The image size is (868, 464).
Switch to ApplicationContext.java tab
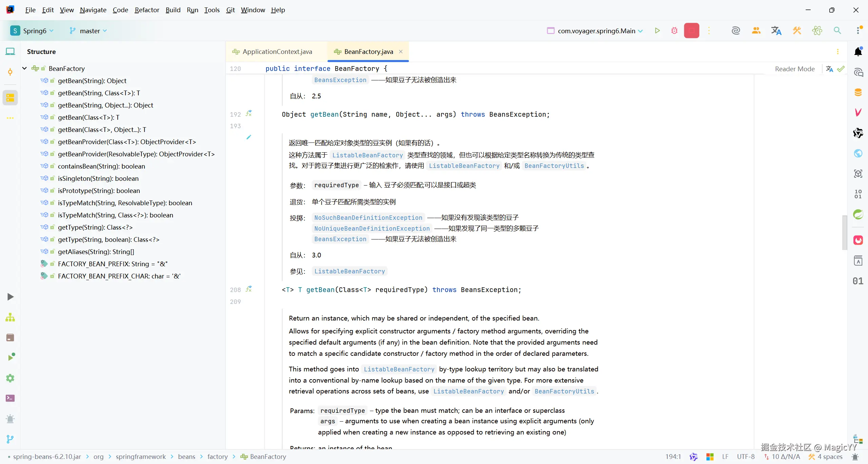coord(277,52)
